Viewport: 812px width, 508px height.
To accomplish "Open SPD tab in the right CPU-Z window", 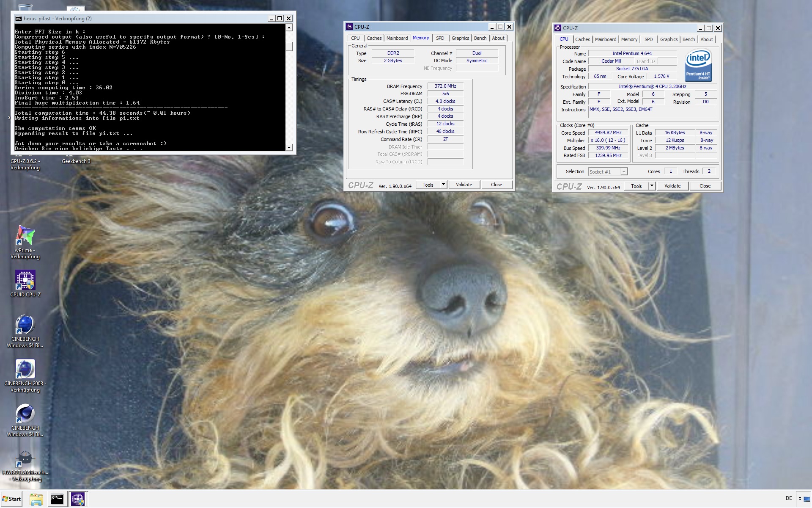I will 649,39.
